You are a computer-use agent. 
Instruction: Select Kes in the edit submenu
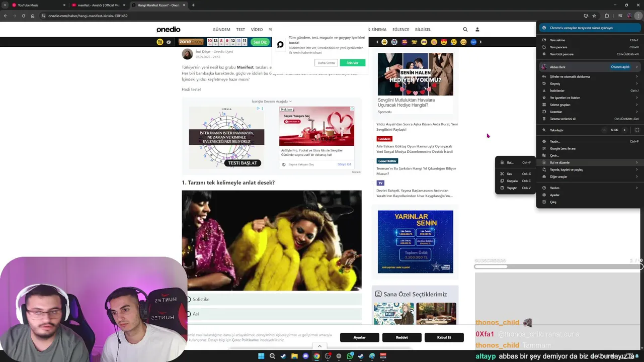pos(516,173)
